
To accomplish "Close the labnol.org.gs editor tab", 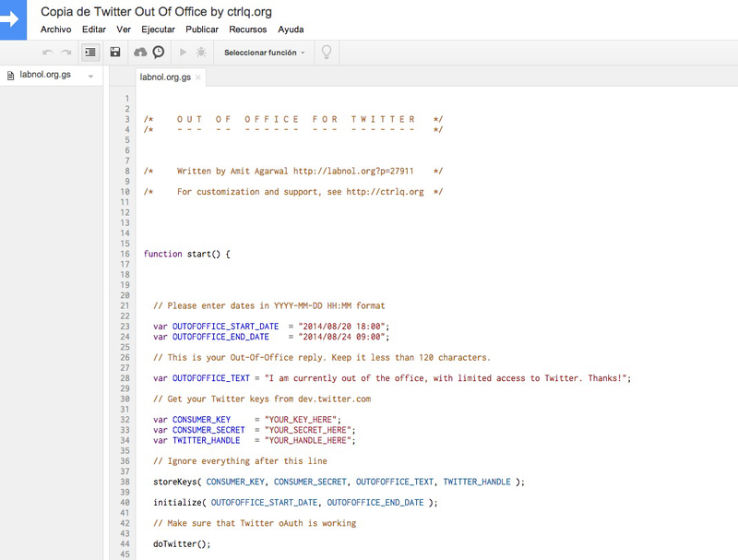I will (198, 77).
